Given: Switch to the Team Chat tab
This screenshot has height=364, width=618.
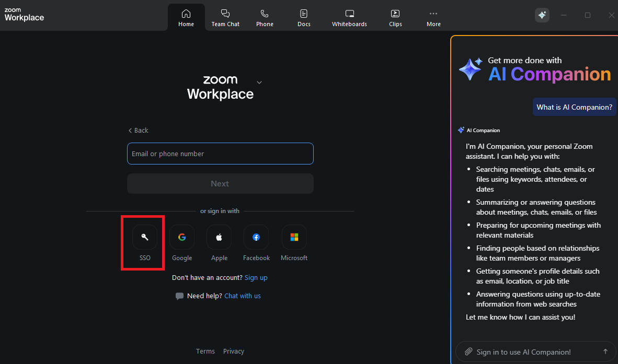Looking at the screenshot, I should tap(225, 18).
